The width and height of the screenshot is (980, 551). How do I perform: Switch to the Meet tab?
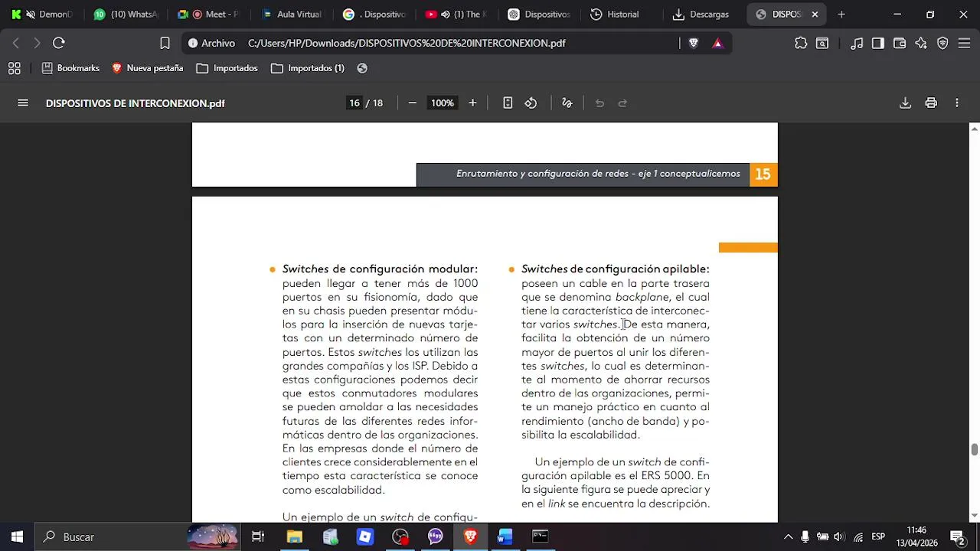tap(209, 15)
